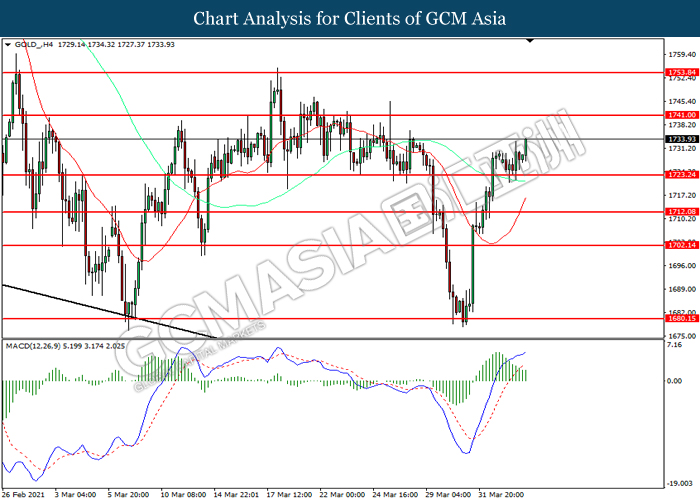700x500 pixels.
Task: Click the 1702.14 red price label
Action: [x=682, y=245]
